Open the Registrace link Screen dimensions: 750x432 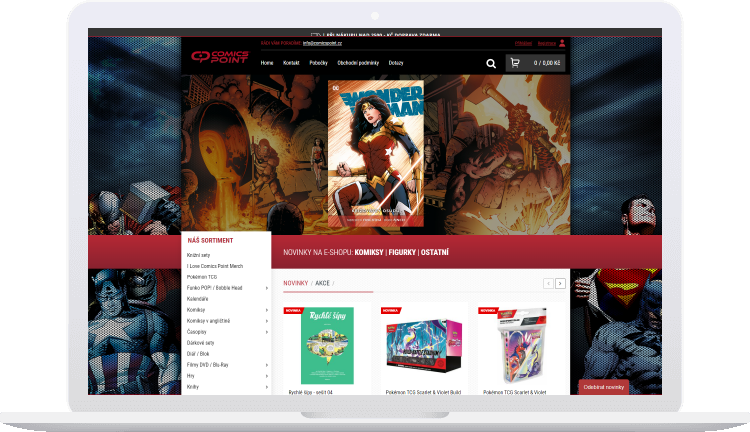[x=547, y=44]
